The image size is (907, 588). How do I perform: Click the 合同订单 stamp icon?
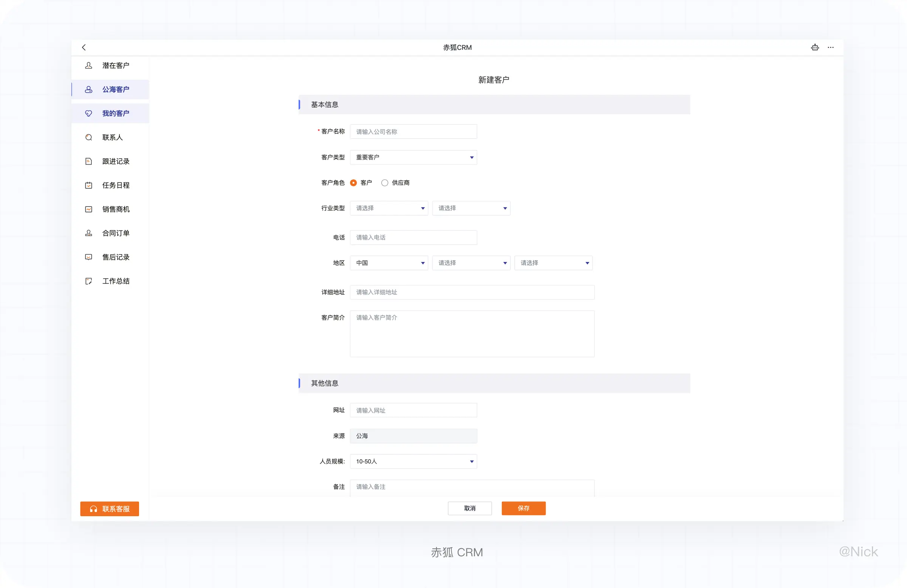(88, 233)
